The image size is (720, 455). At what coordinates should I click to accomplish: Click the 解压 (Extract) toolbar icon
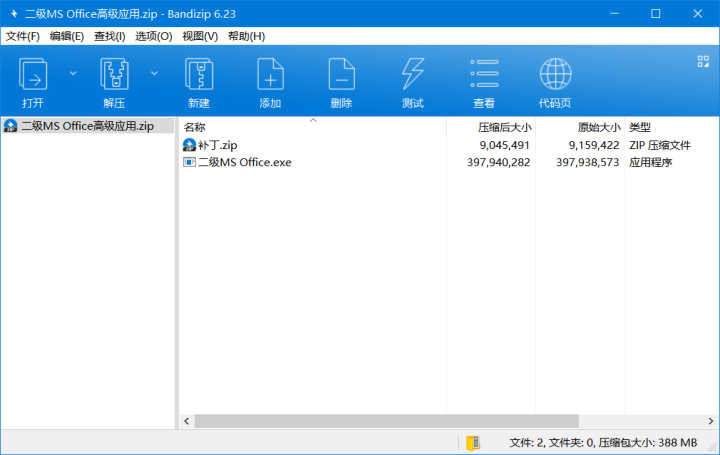(114, 76)
